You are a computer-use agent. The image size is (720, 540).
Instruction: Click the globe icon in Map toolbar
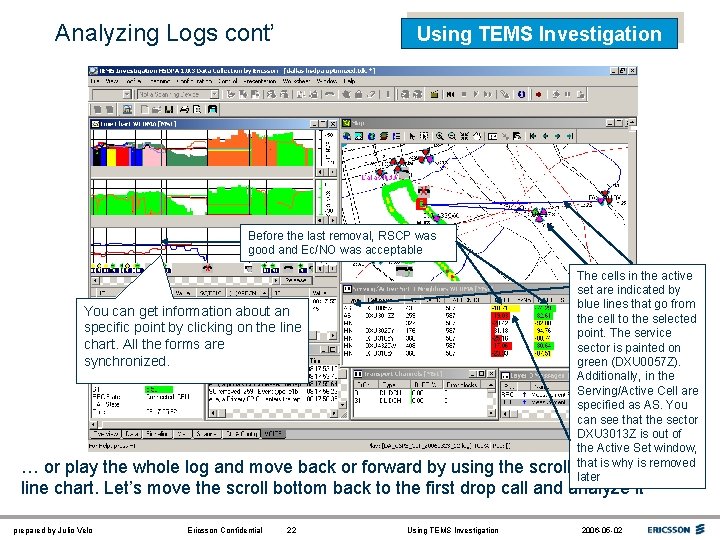tap(371, 136)
